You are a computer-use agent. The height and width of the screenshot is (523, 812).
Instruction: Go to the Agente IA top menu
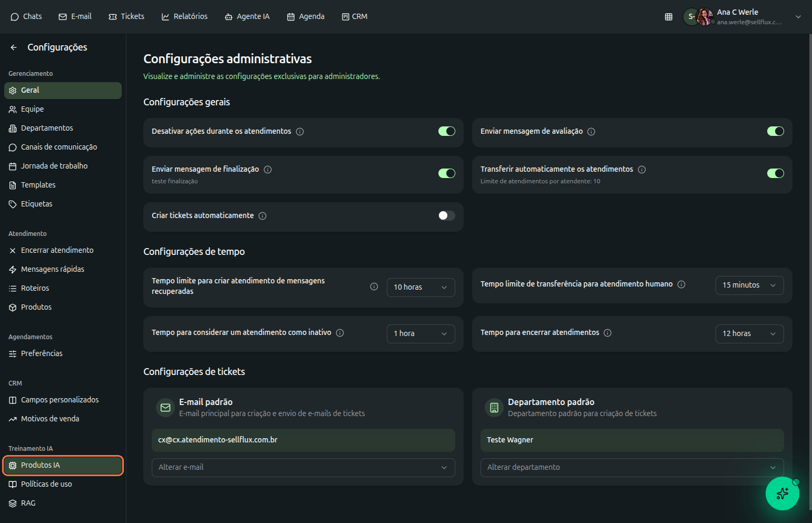247,17
